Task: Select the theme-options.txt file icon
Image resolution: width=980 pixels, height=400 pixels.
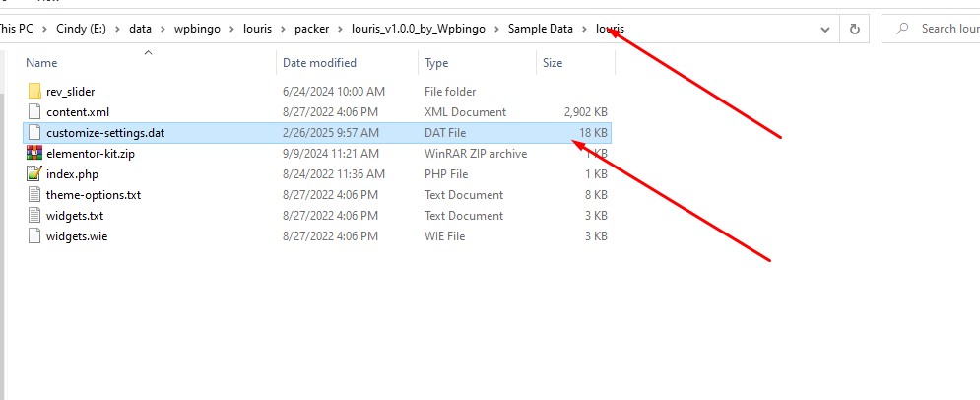Action: (x=34, y=195)
